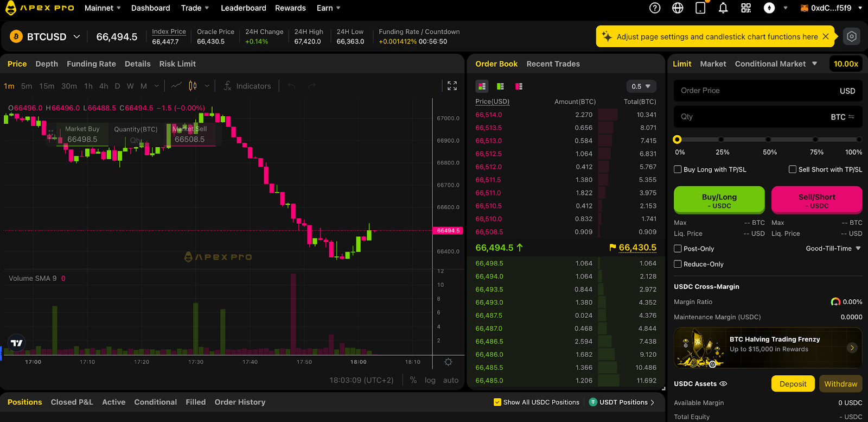This screenshot has height=422, width=868.
Task: Switch to the Depth tab
Action: tap(47, 64)
